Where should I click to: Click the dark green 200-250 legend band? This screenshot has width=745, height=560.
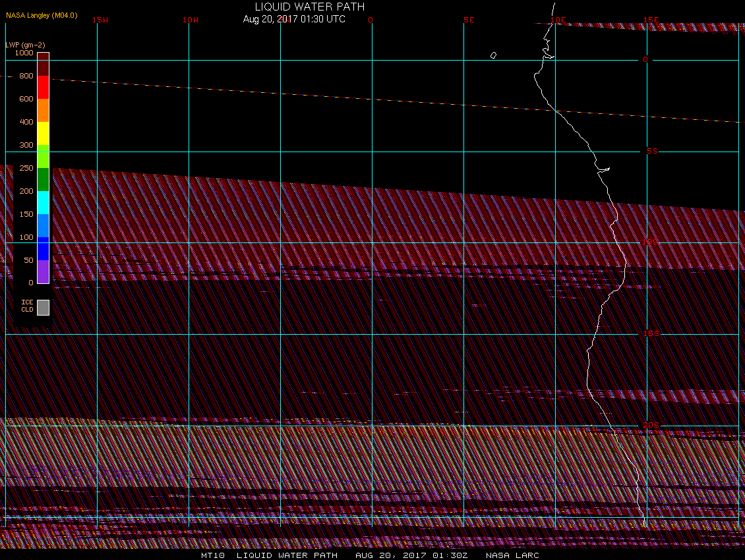[43, 179]
